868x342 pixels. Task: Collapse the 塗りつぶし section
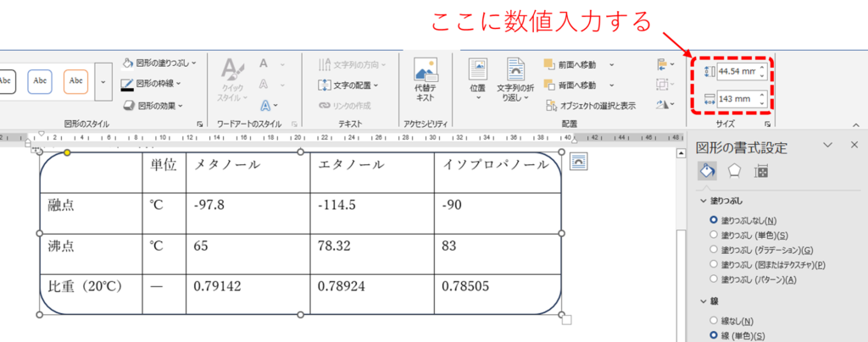tap(704, 201)
